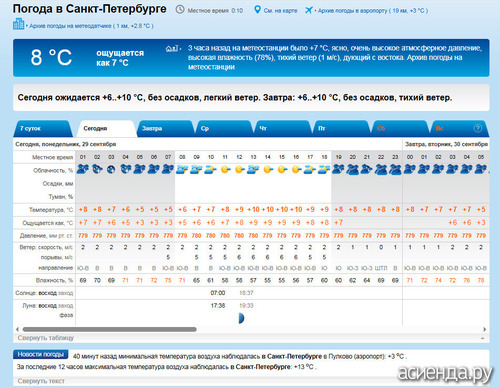Click the horizontal table scrollbar thumb
The height and width of the screenshot is (388, 500).
(110, 329)
